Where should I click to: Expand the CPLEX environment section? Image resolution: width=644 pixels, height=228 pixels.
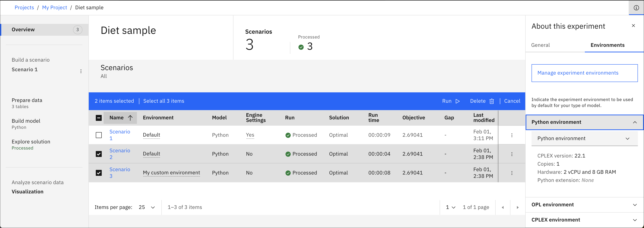click(x=584, y=220)
